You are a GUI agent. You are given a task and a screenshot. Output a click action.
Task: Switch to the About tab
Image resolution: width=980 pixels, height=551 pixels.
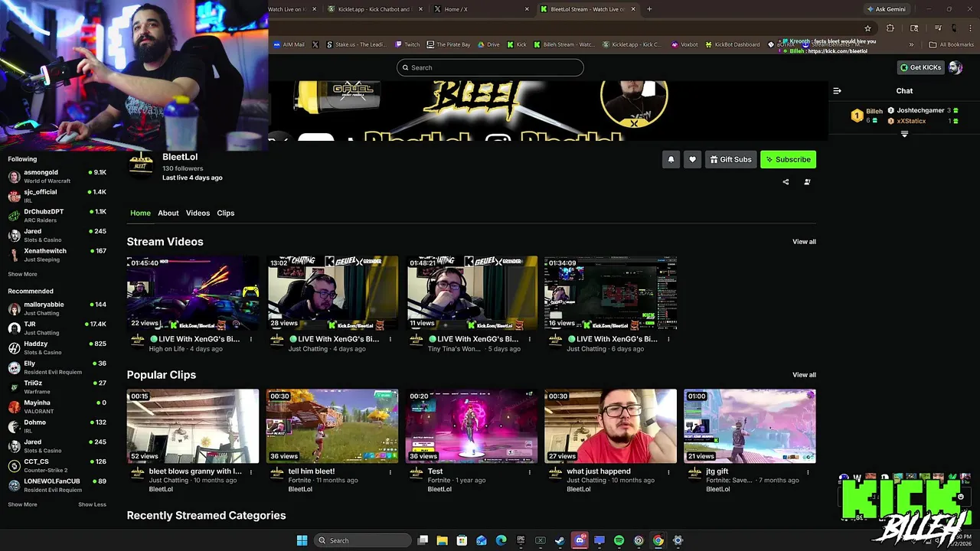tap(168, 213)
